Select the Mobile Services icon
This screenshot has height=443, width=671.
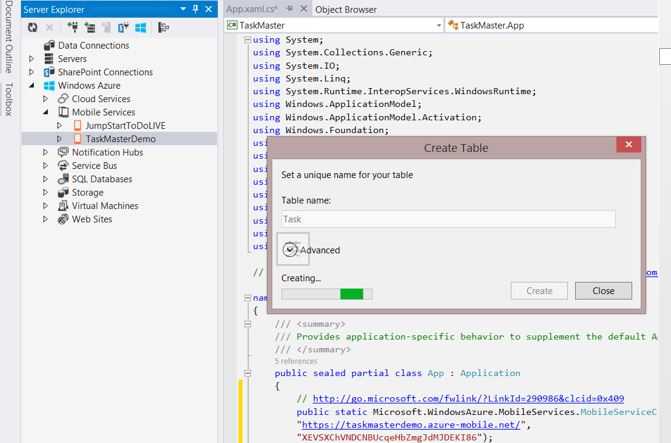(63, 112)
